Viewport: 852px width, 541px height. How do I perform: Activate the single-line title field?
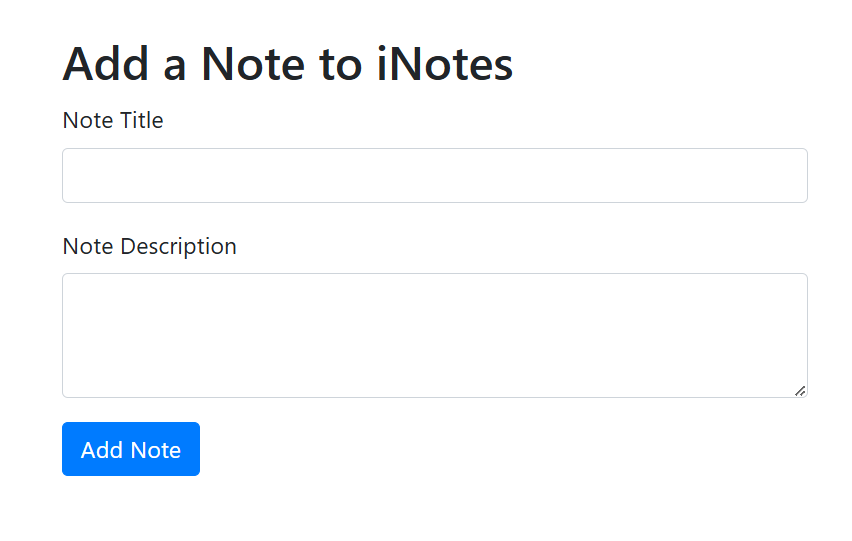(434, 176)
